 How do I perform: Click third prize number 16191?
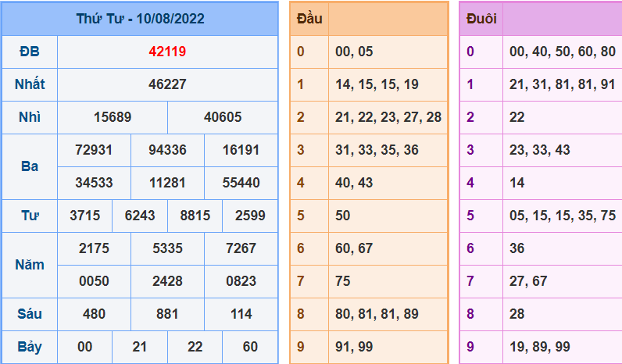pos(241,150)
